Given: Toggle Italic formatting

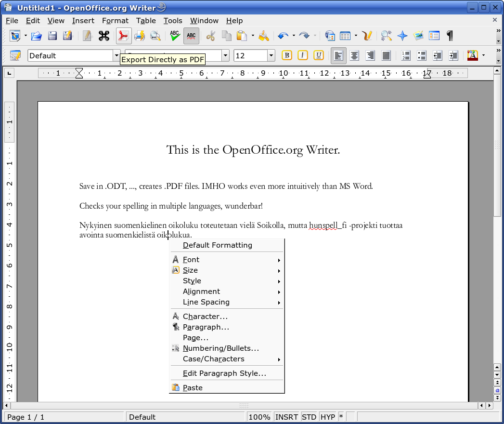Looking at the screenshot, I should coord(302,55).
